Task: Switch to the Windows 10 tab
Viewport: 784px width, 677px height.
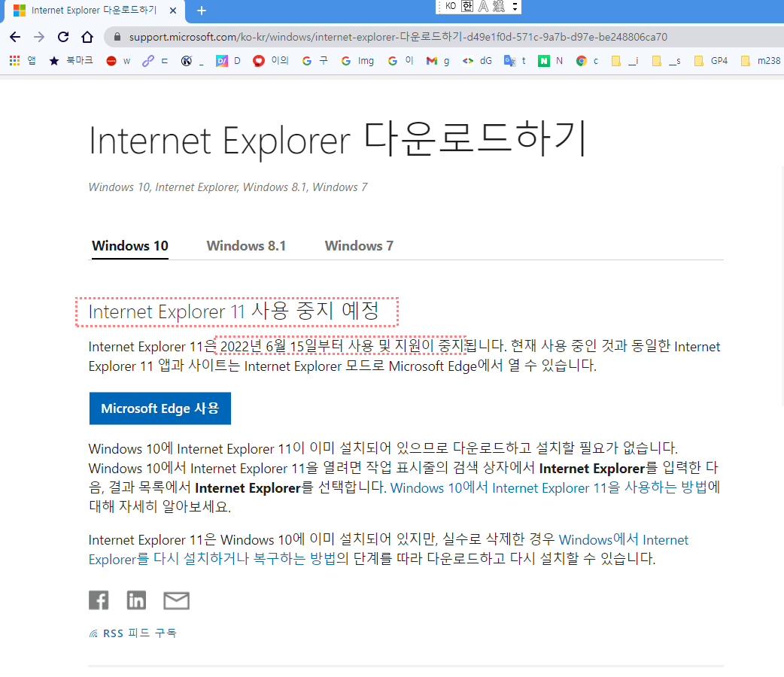Action: (130, 246)
